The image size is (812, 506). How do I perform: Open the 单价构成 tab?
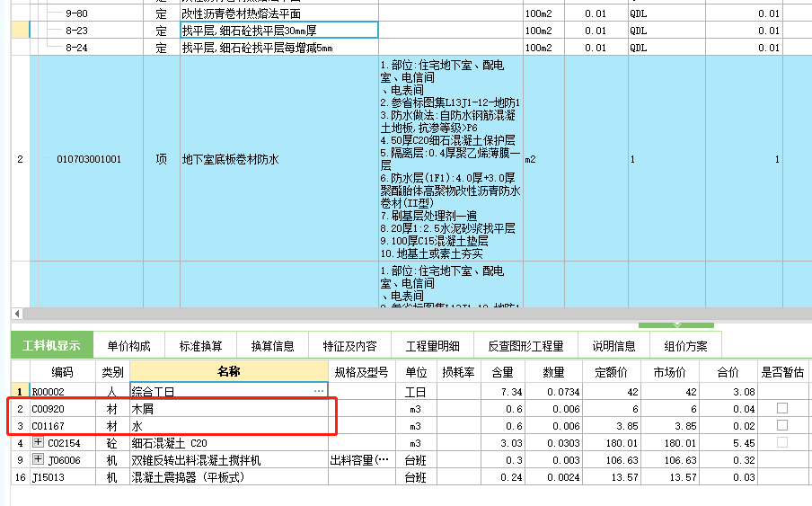(x=128, y=345)
